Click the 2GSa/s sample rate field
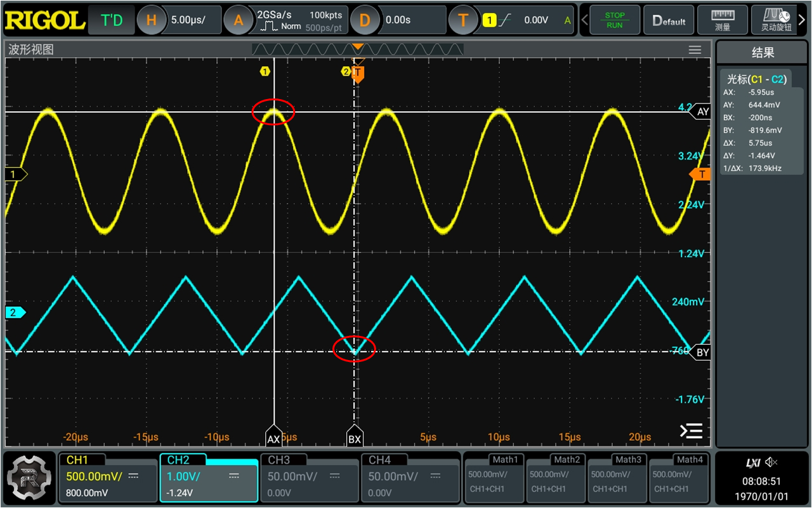 click(274, 15)
